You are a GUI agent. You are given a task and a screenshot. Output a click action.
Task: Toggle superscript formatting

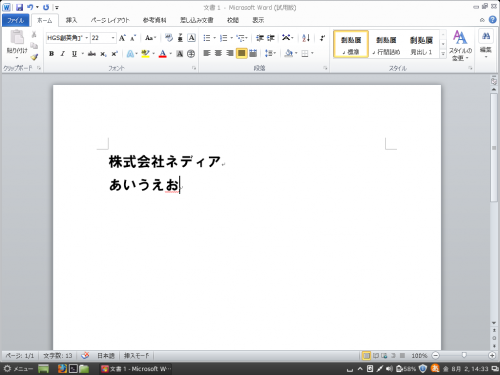pos(114,54)
